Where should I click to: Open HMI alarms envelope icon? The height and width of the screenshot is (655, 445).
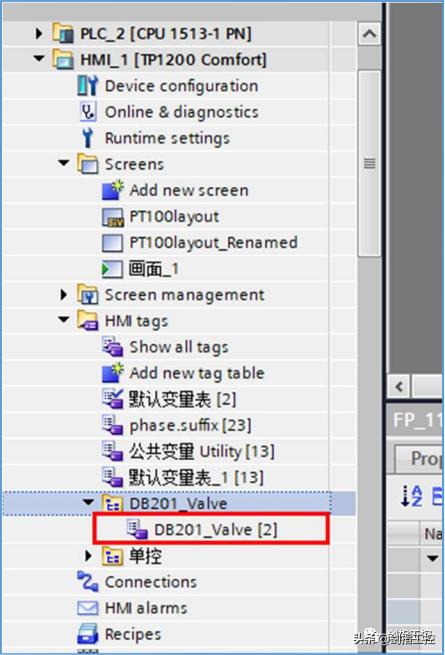88,608
